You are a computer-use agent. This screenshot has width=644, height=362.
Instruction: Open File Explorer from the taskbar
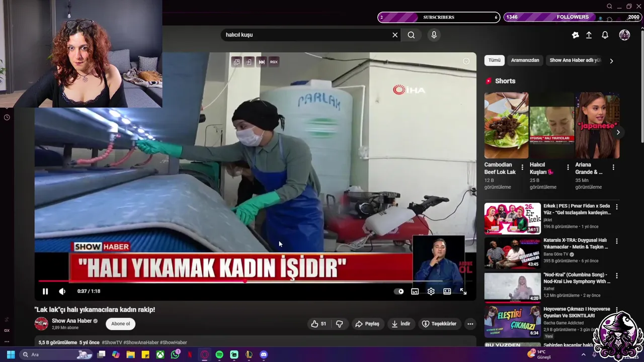130,354
